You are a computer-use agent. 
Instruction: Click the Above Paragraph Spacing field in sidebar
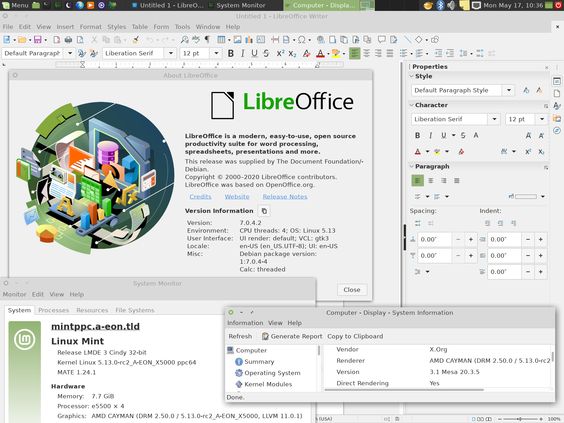pos(434,240)
